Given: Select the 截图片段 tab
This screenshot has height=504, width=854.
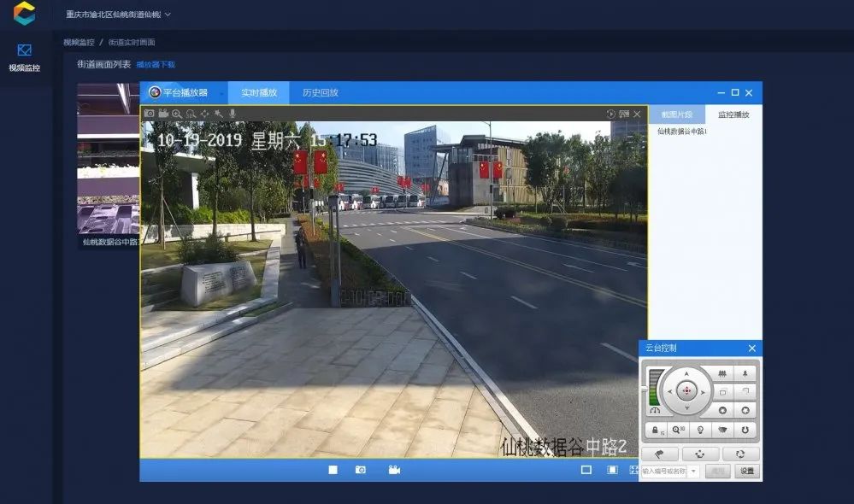Looking at the screenshot, I should 676,114.
